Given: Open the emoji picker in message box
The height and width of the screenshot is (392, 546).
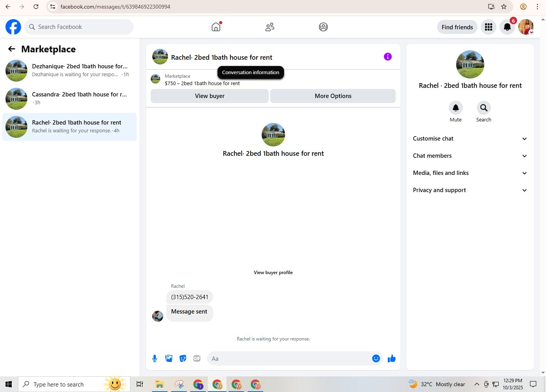Looking at the screenshot, I should [376, 358].
